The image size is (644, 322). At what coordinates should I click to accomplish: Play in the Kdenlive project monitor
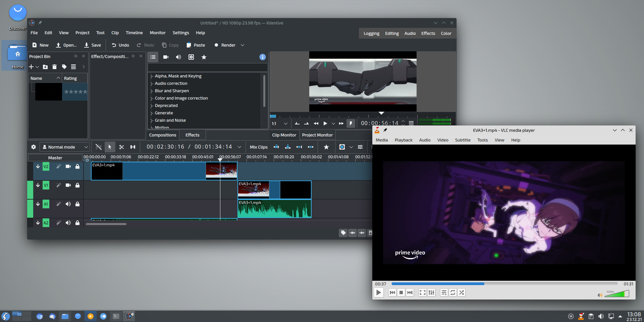click(325, 123)
